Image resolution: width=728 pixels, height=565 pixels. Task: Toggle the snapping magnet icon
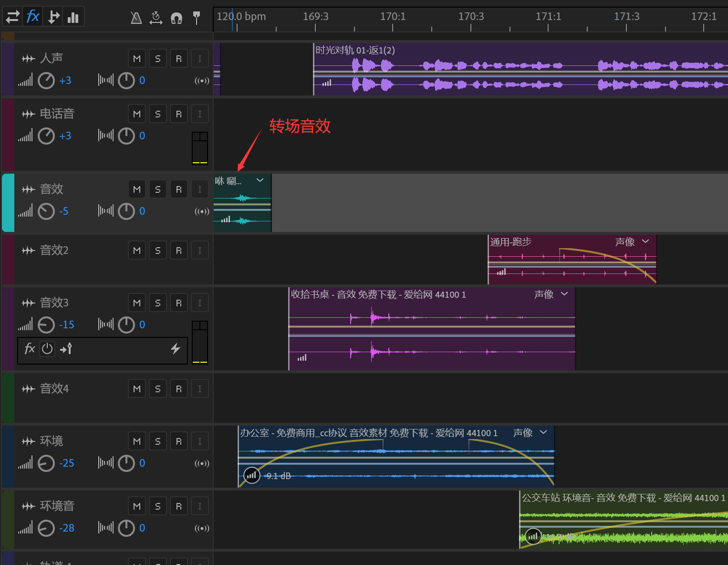(177, 19)
